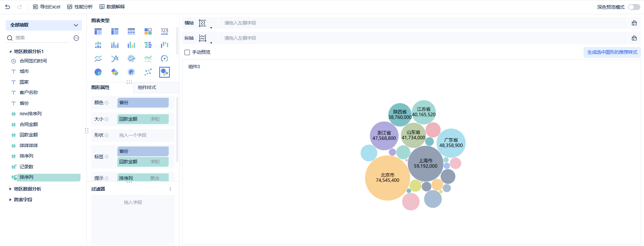Select the gauge dashboard chart type
This screenshot has width=644, height=246.
164,58
